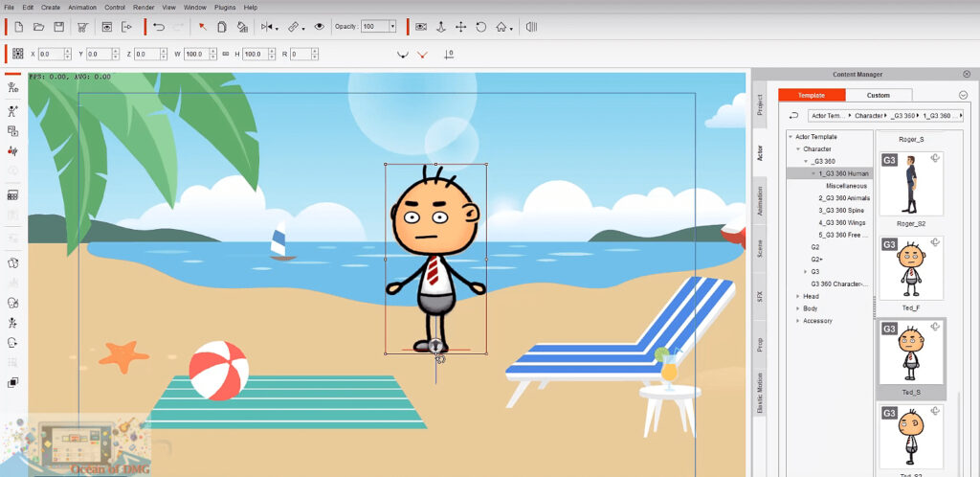The height and width of the screenshot is (477, 980).
Task: Click the black curved-arrow icon in the second toolbar
Action: (403, 55)
